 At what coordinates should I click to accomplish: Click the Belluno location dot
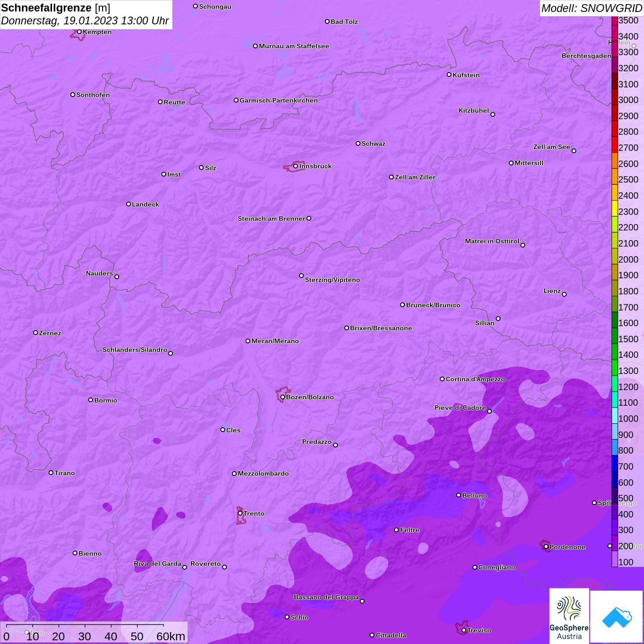459,495
